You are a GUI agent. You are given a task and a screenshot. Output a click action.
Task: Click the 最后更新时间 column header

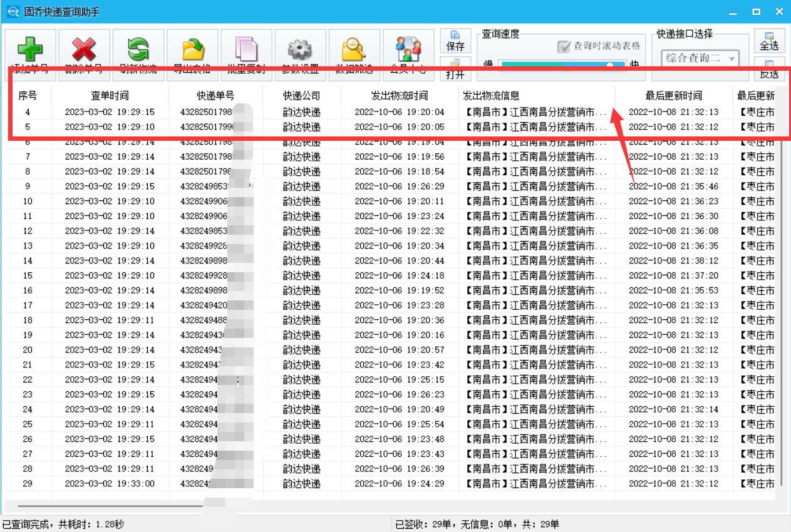tap(674, 96)
